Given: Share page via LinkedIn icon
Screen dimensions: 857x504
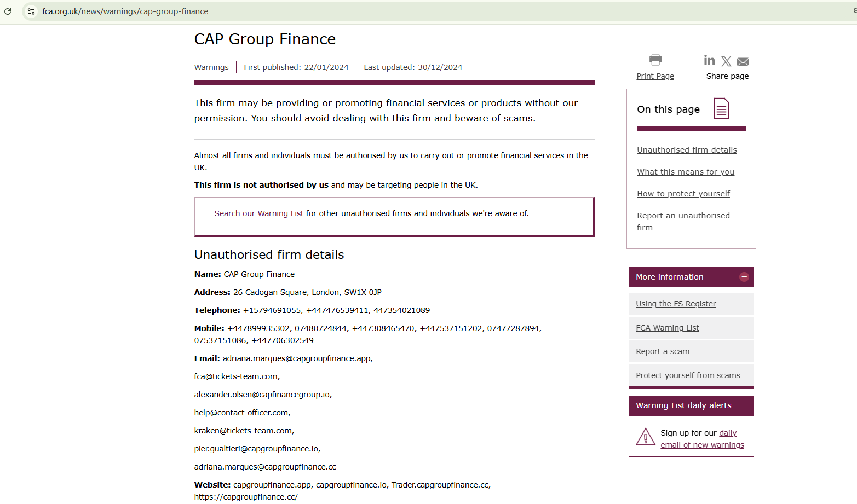Looking at the screenshot, I should point(709,60).
